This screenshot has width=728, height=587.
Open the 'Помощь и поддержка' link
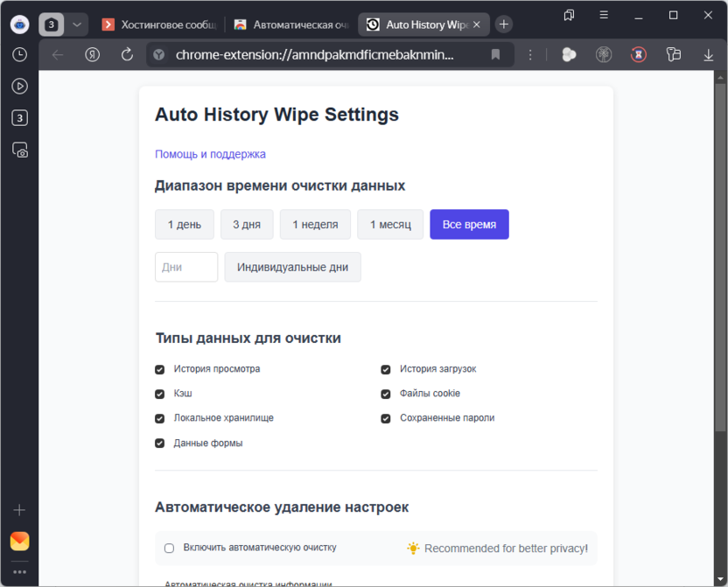click(210, 154)
